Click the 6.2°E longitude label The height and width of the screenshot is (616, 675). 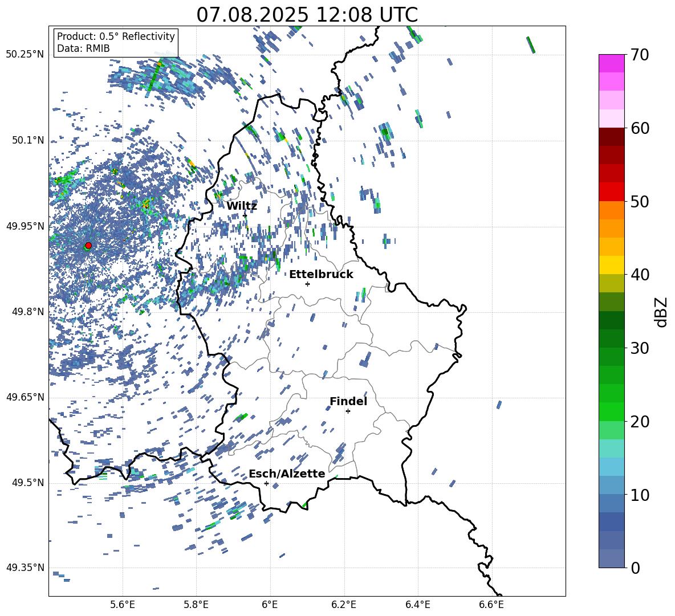pos(344,605)
